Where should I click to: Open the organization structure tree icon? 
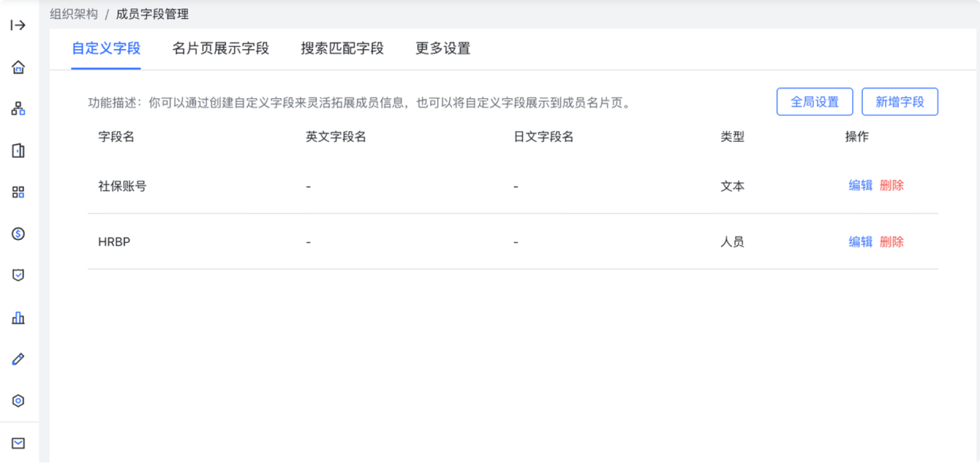tap(18, 108)
